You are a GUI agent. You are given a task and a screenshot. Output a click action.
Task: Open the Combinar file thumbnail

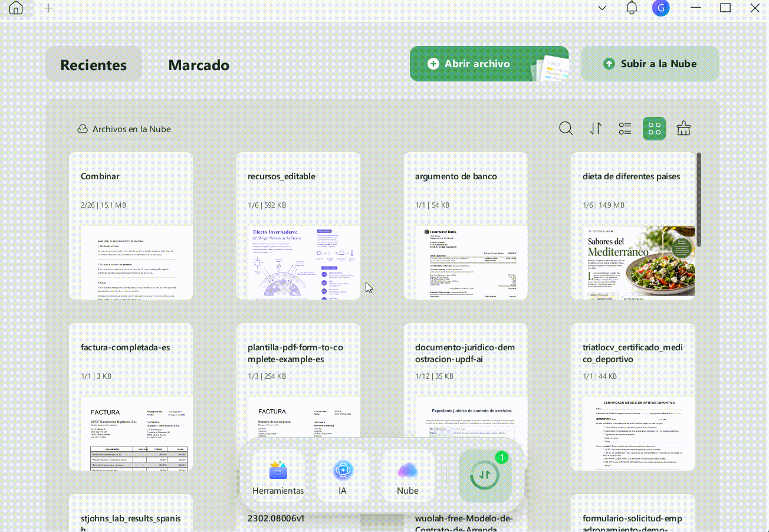(137, 262)
